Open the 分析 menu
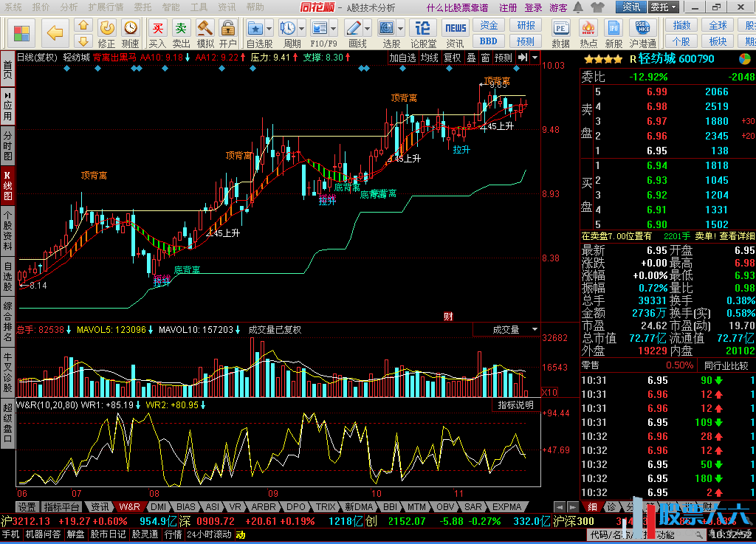Viewport: 756px width, 544px height. click(x=69, y=7)
